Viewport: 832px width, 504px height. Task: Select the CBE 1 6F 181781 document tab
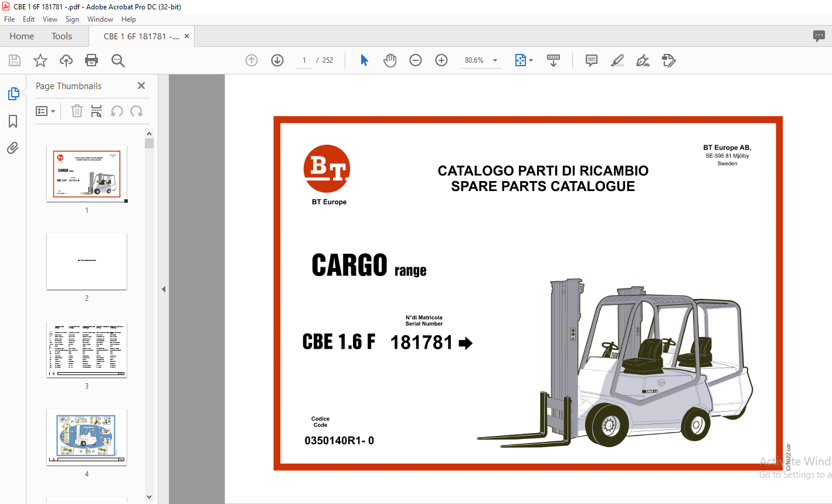coord(141,36)
